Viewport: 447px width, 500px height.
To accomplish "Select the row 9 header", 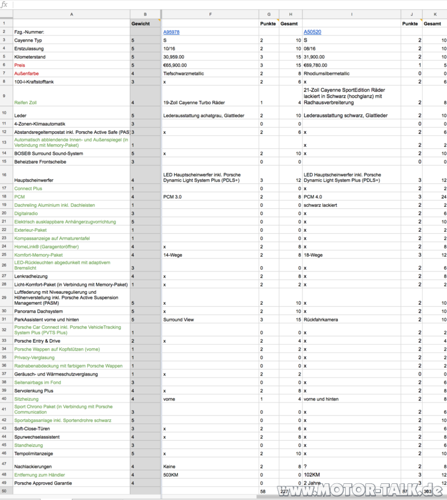I will pos(6,96).
